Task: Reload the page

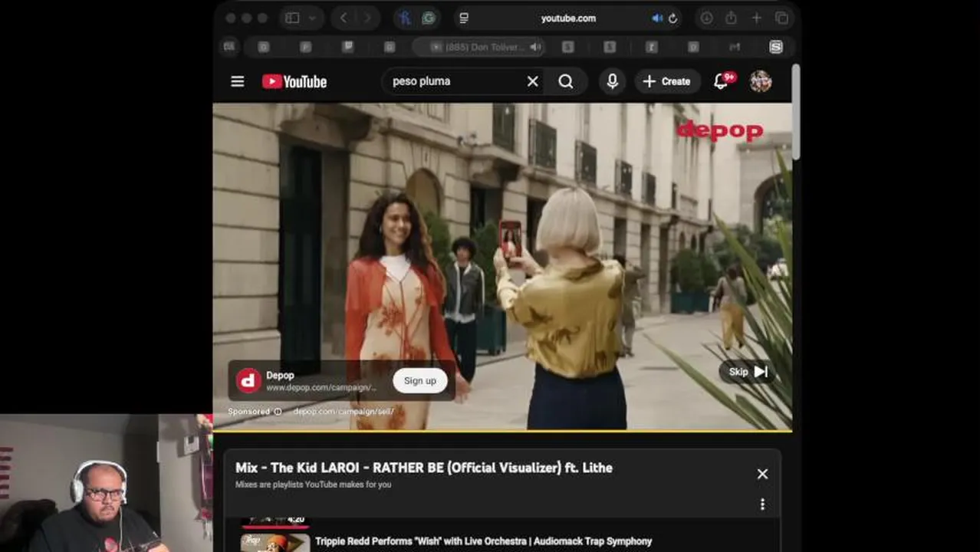Action: pyautogui.click(x=673, y=18)
